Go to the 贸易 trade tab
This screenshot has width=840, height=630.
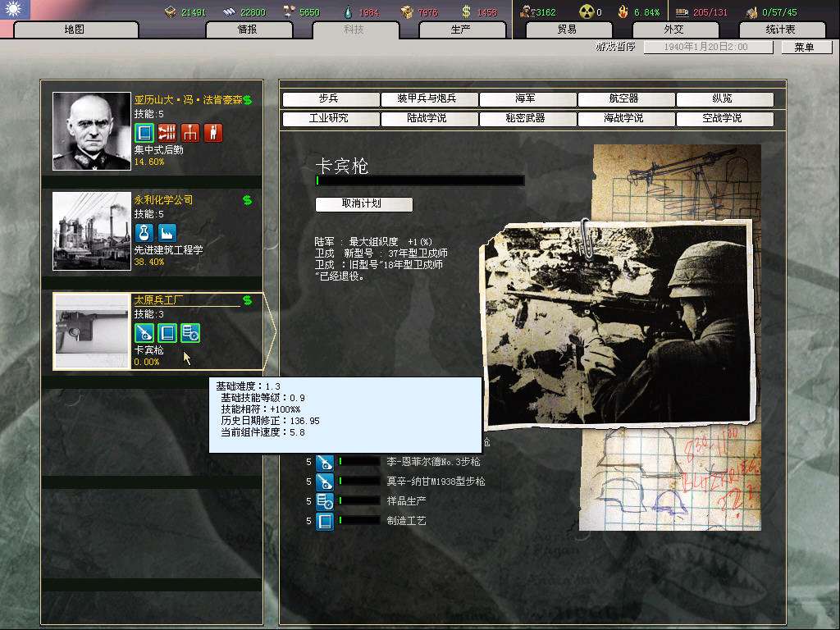568,30
